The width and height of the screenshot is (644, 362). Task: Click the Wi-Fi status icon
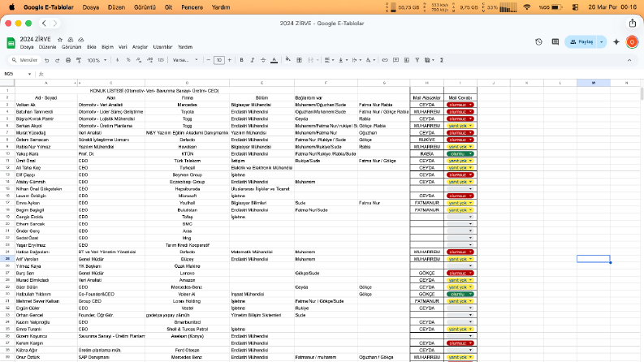coord(527,7)
